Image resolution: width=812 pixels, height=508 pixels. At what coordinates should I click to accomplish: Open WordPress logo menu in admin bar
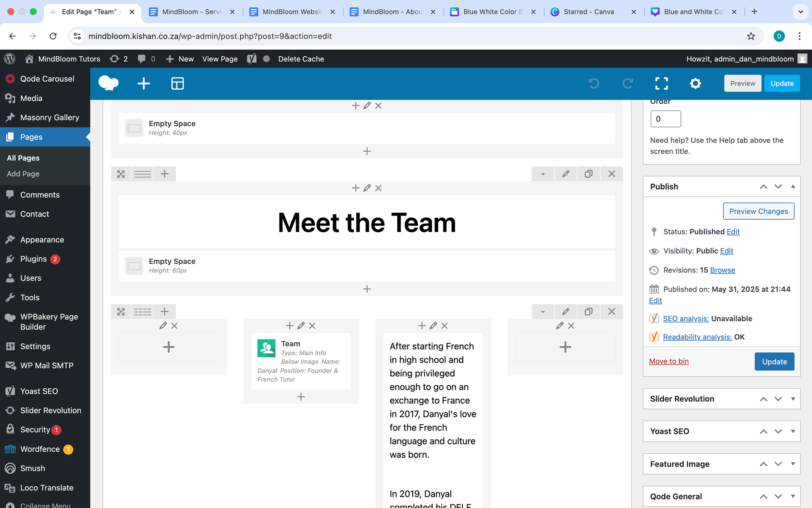10,59
